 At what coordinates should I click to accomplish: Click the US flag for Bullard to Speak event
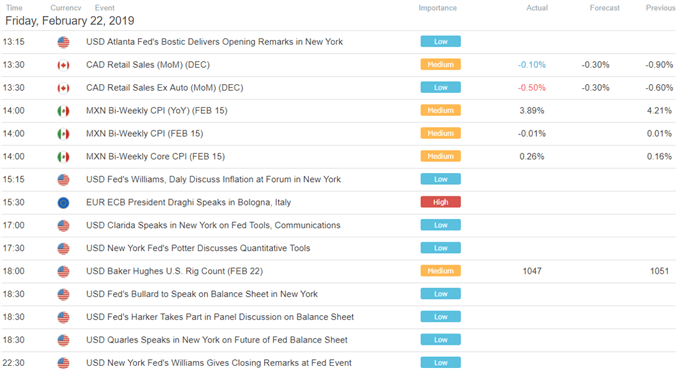(63, 294)
